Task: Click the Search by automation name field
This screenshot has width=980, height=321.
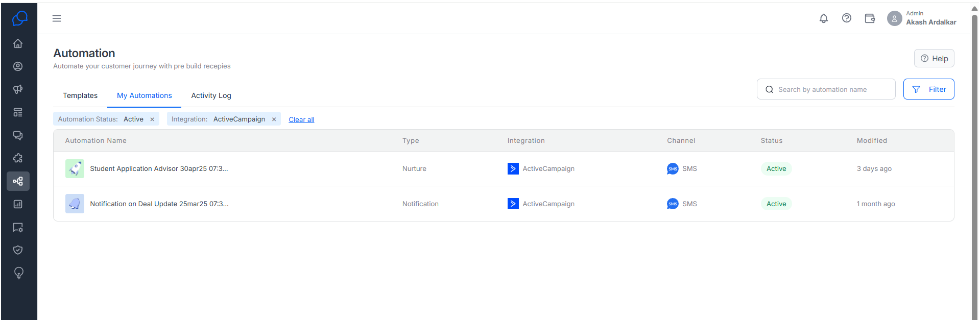Action: pos(826,89)
